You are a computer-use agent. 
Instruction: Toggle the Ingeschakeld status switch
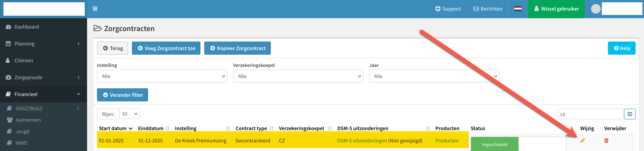518,144
